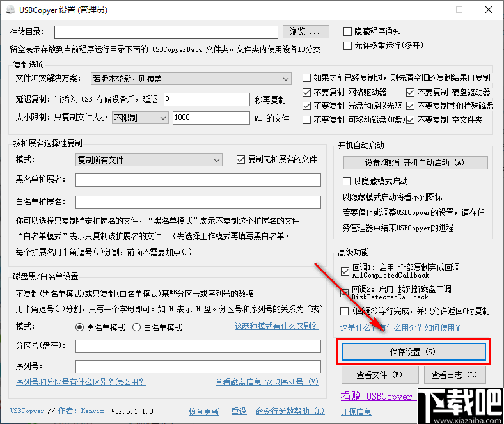
Task: Click the 序列号 input field
Action: point(198,366)
